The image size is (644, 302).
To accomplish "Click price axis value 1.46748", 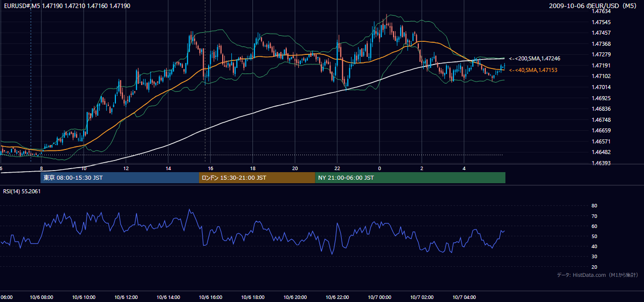I will [602, 120].
